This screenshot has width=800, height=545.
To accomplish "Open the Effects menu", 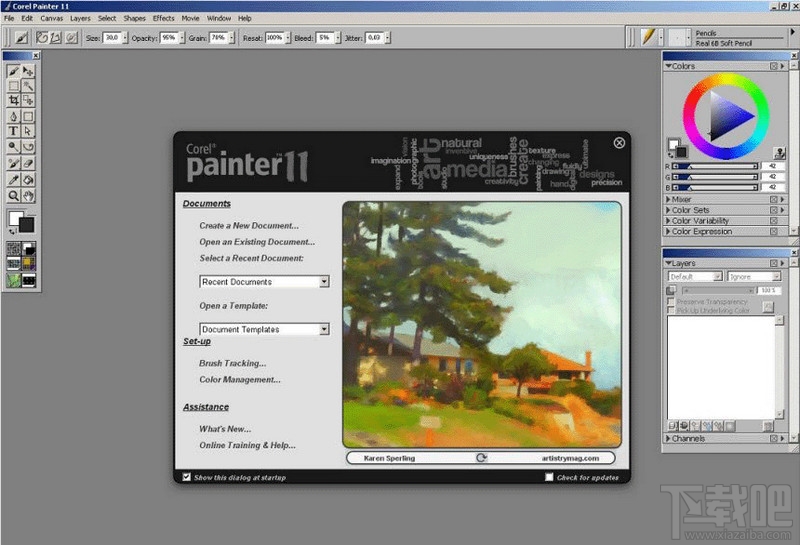I will coord(163,18).
